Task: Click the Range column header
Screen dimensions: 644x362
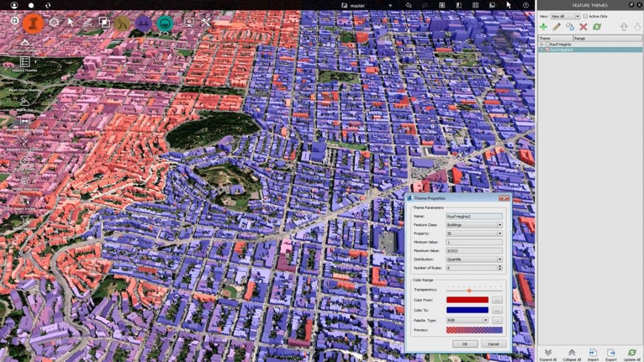Action: point(598,38)
